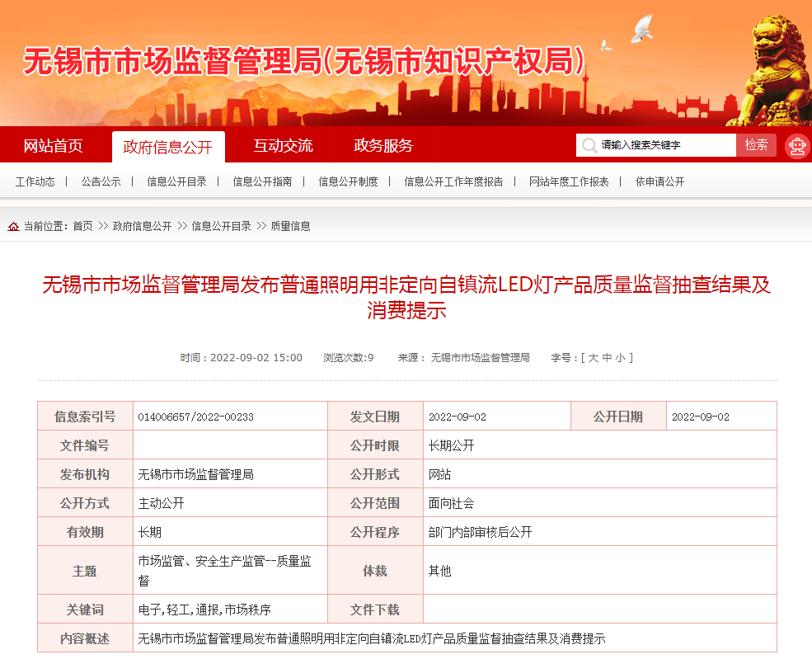Open 信息公开工作年度报告 link
Image resolution: width=812 pixels, height=659 pixels.
(x=453, y=181)
